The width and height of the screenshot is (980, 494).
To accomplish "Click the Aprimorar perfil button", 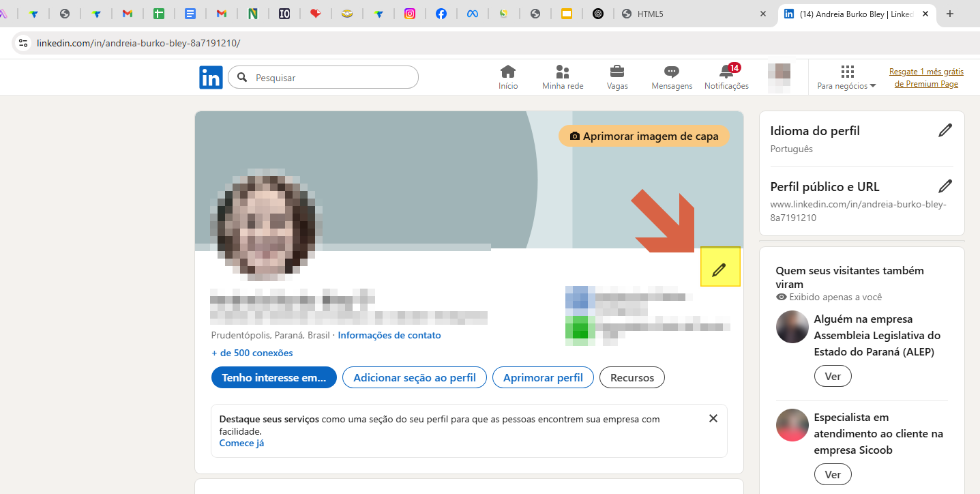I will [543, 377].
